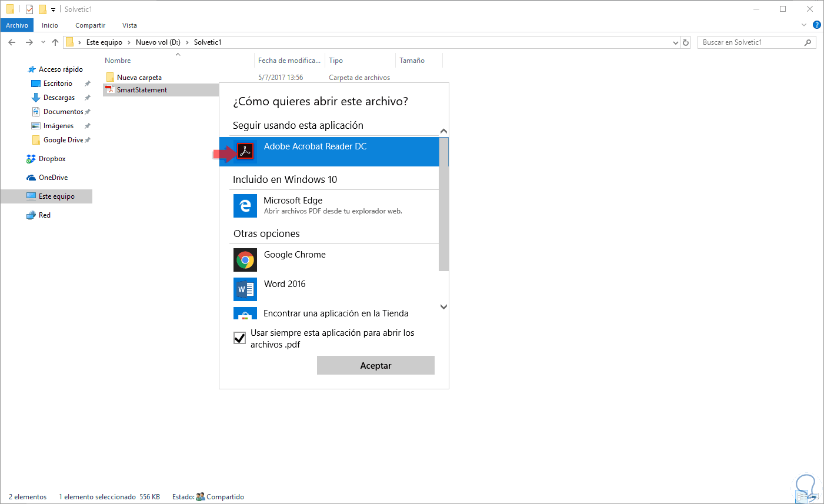
Task: Expand the chevron before Este equipo breadcrumb
Action: pos(79,42)
